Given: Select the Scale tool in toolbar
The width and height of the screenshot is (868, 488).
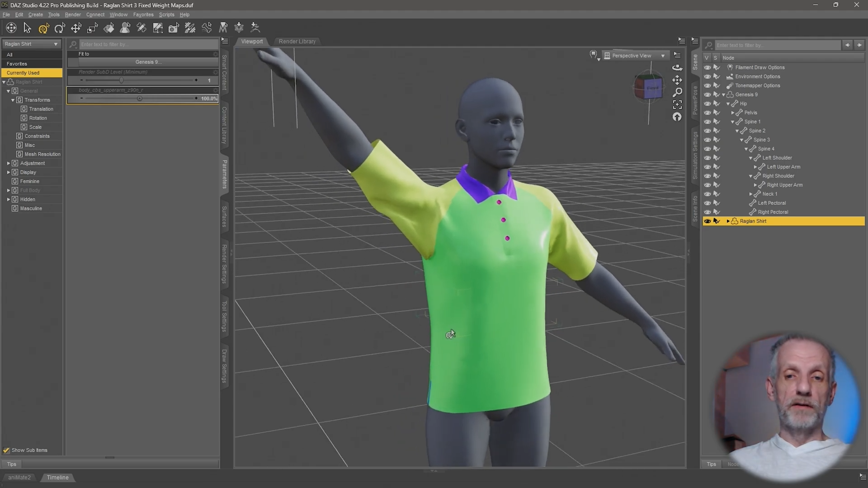Looking at the screenshot, I should pyautogui.click(x=92, y=28).
